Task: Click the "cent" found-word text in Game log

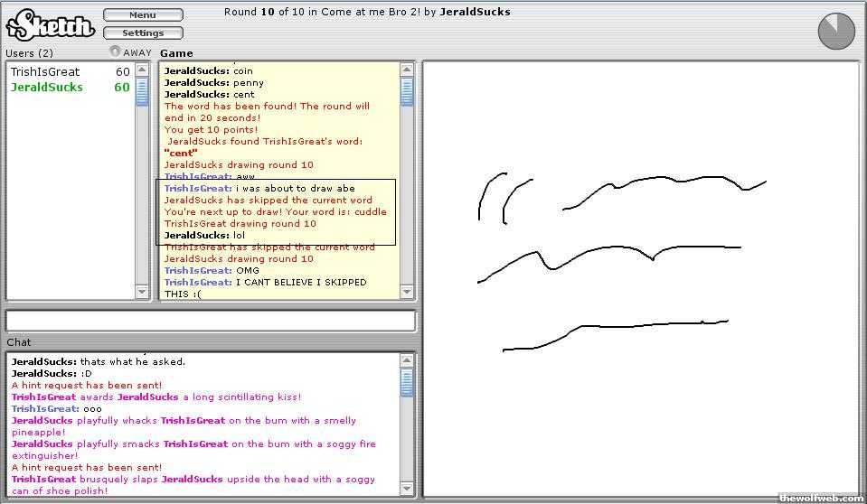Action: [x=181, y=153]
